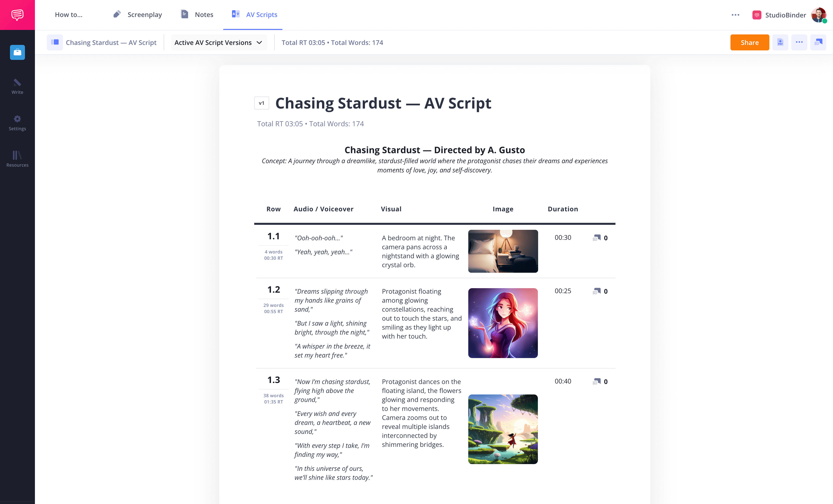Open the user profile avatar
The height and width of the screenshot is (504, 833).
coord(819,15)
